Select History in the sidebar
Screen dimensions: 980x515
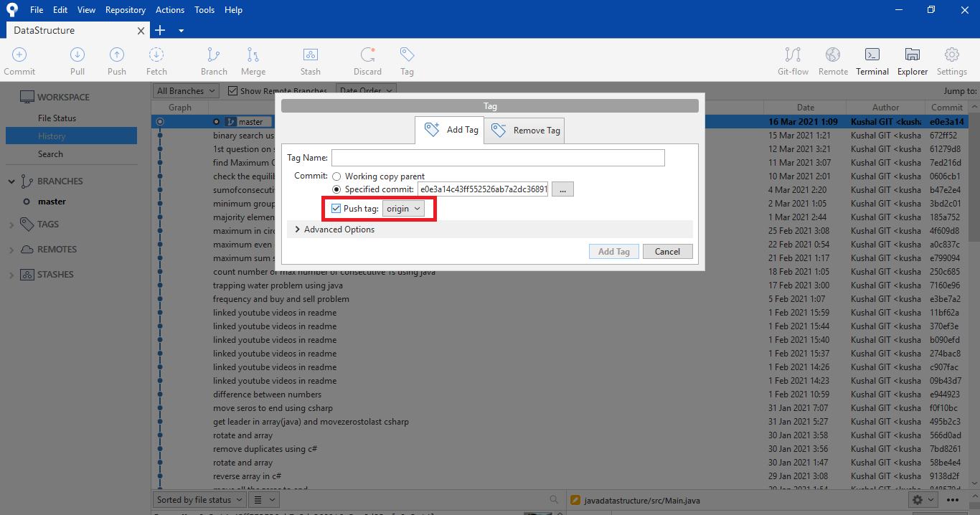point(71,136)
